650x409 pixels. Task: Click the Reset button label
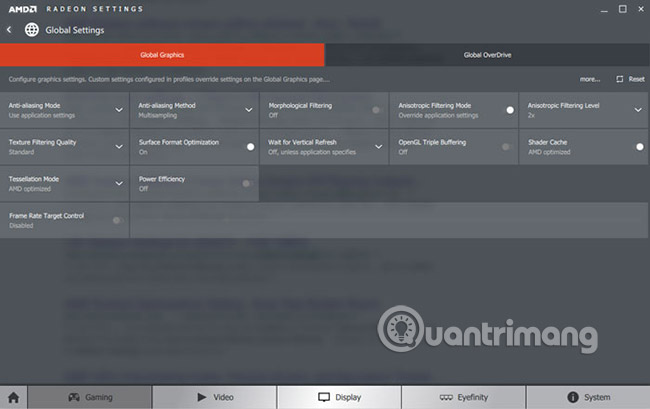click(x=636, y=79)
